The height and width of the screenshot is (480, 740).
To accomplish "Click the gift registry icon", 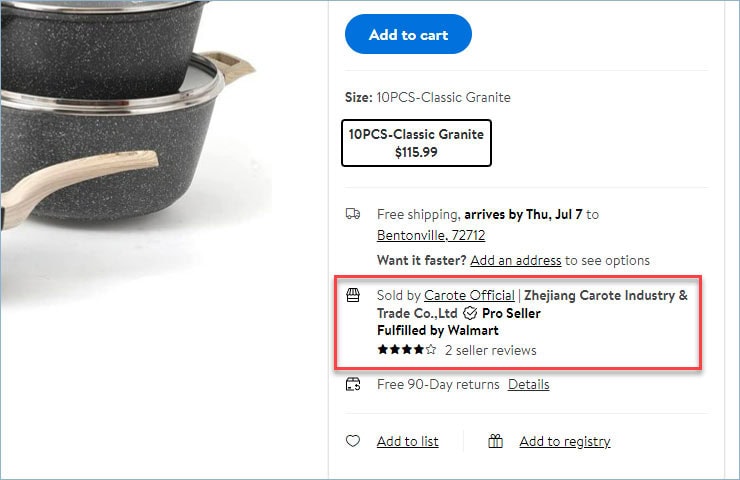I will coord(496,441).
